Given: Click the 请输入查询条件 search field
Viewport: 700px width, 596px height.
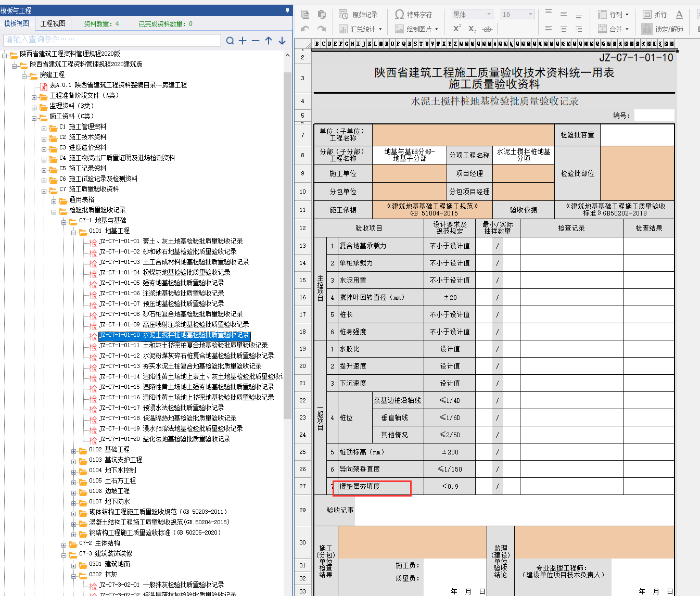Looking at the screenshot, I should click(112, 40).
